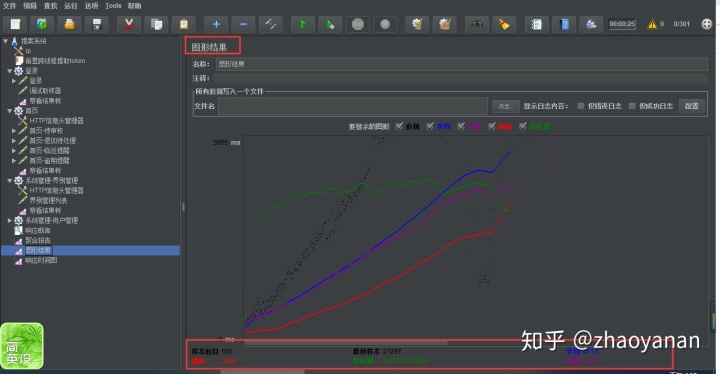
Task: Select 界别管理列表 sampler in tree
Action: [x=48, y=201]
